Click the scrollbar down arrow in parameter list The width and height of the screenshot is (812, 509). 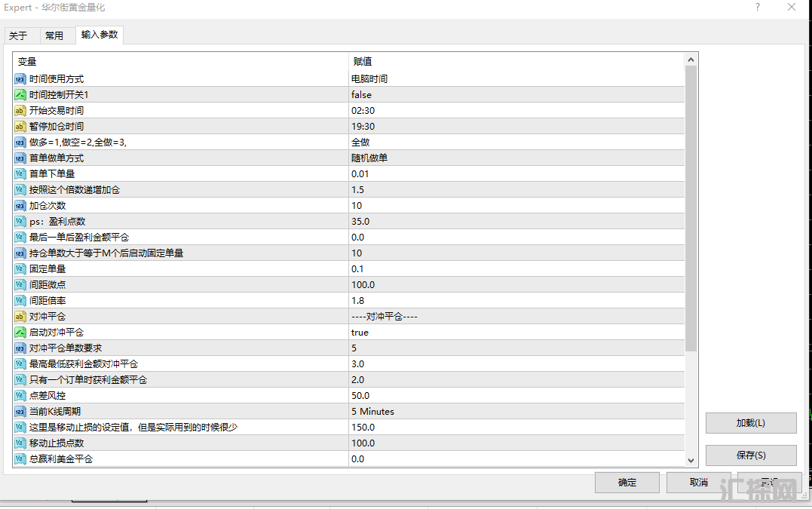point(691,460)
